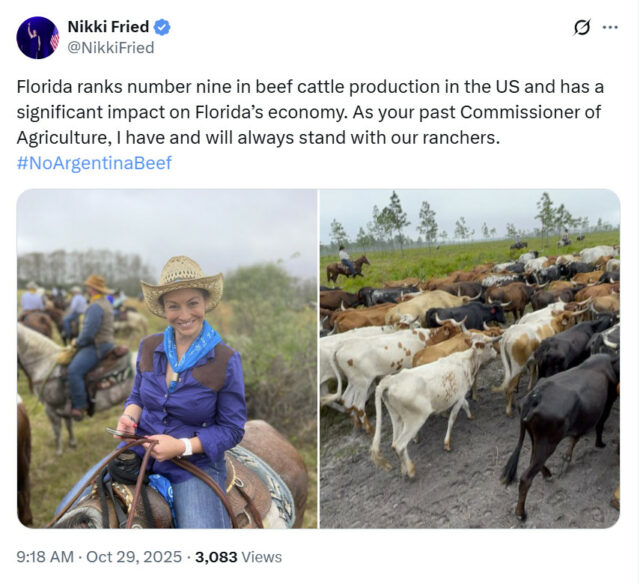640x584 pixels.
Task: Click the blue verified checkmark badge
Action: pos(163,27)
